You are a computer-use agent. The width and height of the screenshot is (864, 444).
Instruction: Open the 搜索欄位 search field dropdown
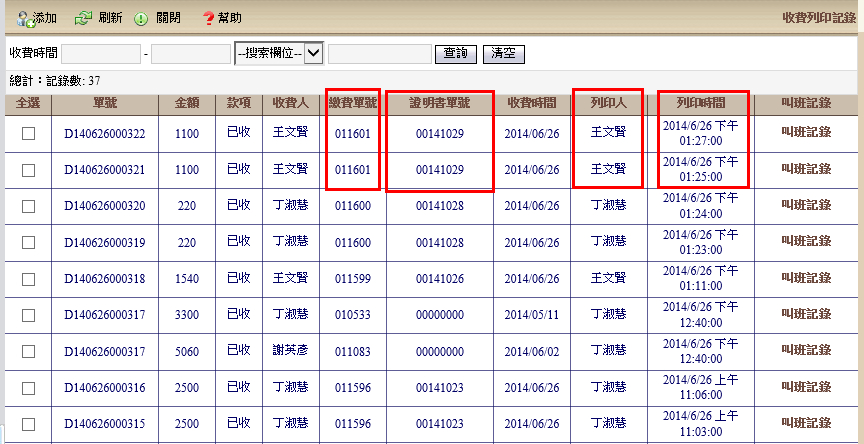(x=278, y=54)
